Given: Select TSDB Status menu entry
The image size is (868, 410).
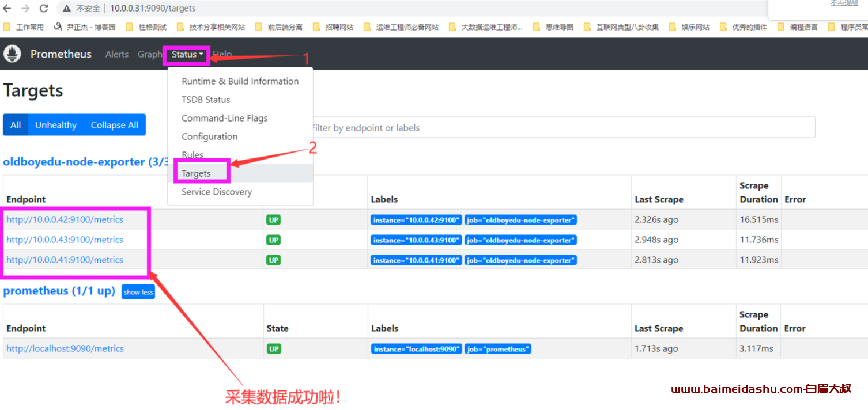Looking at the screenshot, I should point(240,100).
